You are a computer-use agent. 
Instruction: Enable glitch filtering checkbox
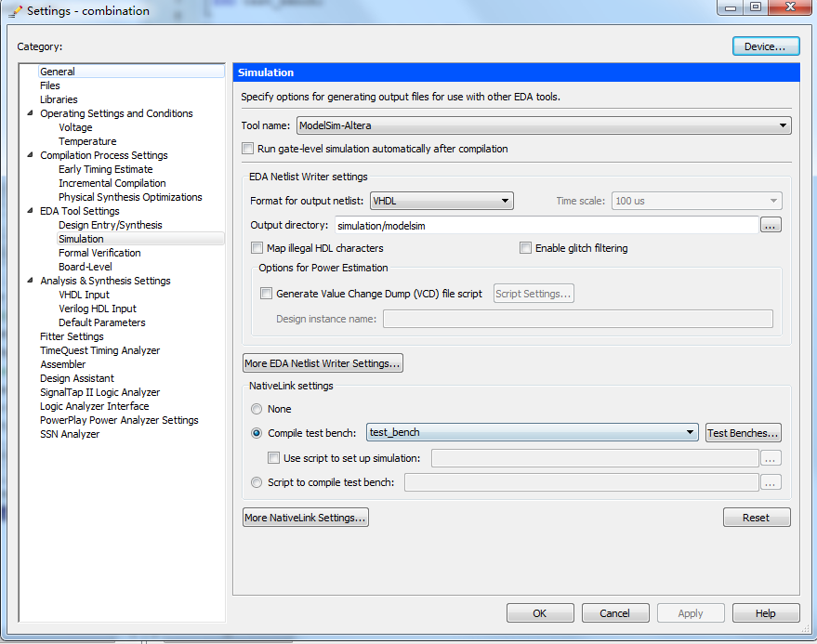525,248
